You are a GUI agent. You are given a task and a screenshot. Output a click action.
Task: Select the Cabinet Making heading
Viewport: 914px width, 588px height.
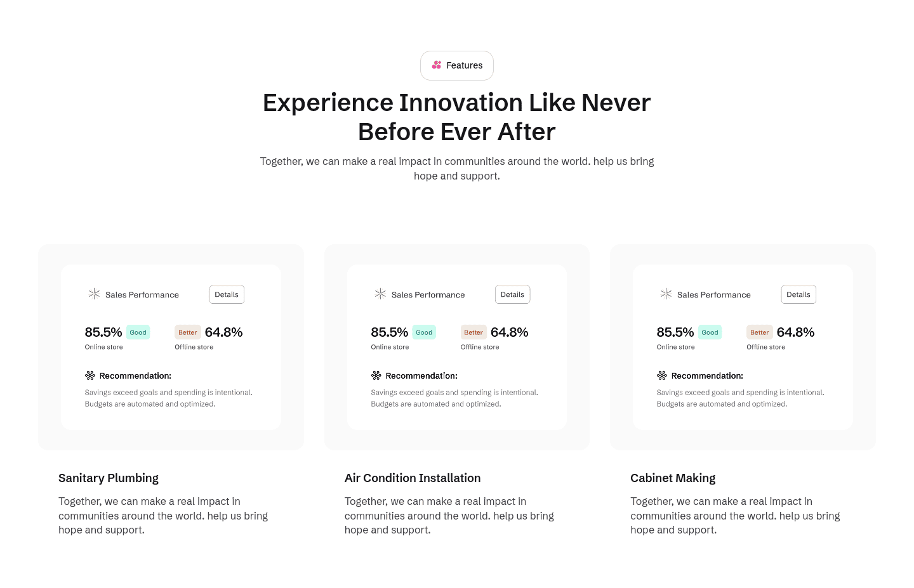673,478
